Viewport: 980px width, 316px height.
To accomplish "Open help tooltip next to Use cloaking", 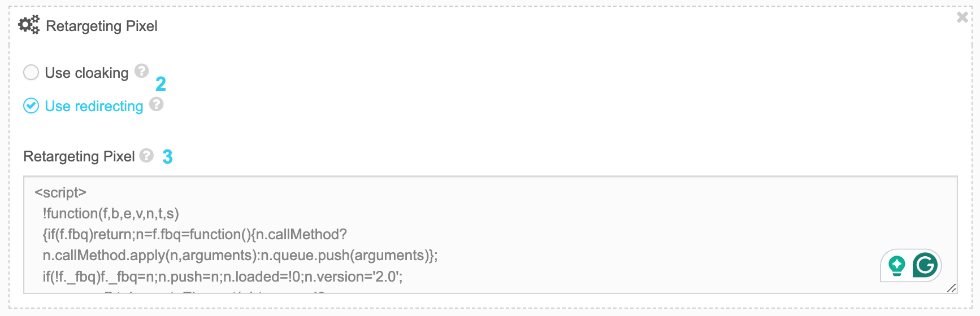I will click(142, 71).
